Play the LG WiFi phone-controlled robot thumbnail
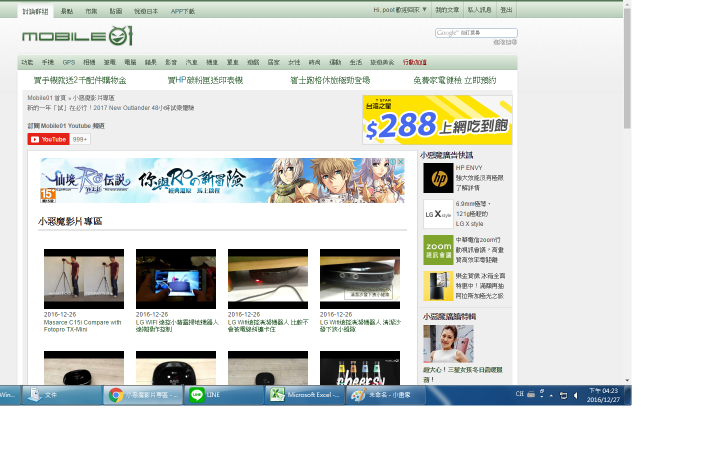Screen dimensions: 720x450 point(176,279)
